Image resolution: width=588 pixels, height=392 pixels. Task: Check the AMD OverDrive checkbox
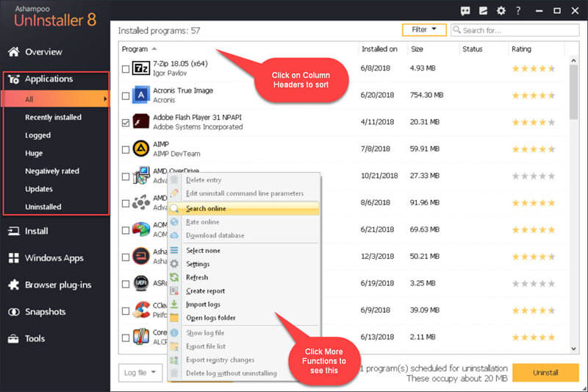(126, 177)
